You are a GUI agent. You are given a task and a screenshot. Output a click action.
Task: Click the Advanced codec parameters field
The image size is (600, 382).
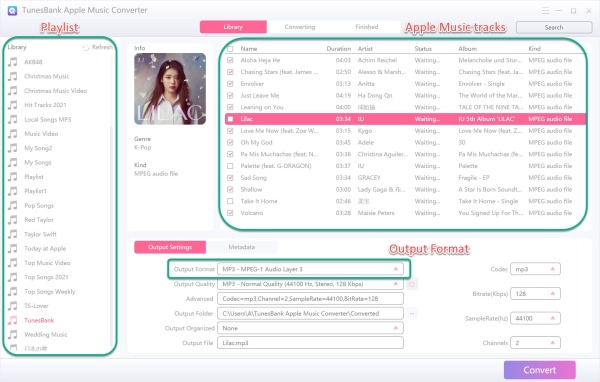(x=310, y=299)
